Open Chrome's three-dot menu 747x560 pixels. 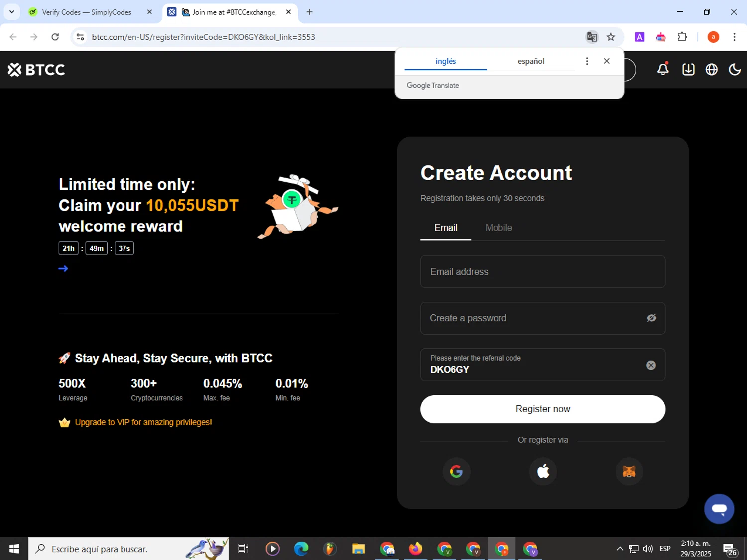[734, 37]
